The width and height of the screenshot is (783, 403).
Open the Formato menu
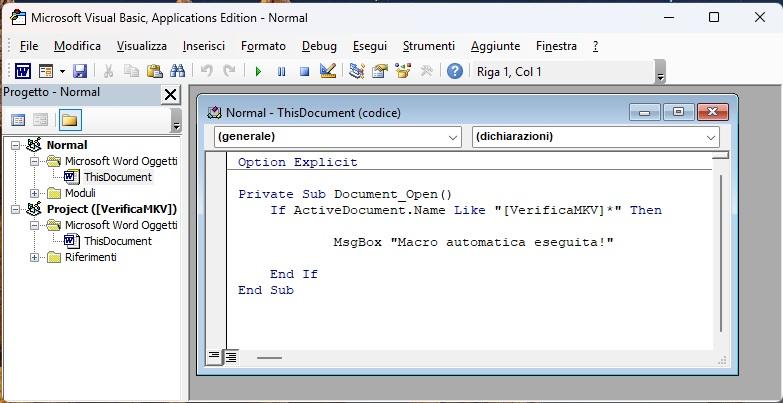click(x=263, y=46)
